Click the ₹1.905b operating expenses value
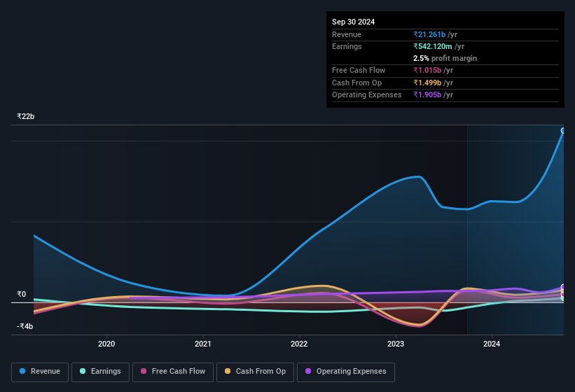This screenshot has width=575, height=392. coord(427,94)
